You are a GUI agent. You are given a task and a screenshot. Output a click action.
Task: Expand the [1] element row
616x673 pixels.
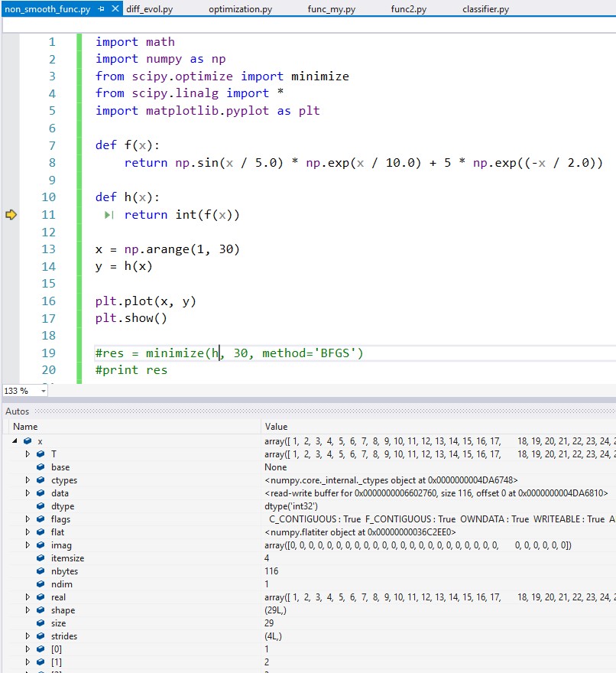[x=28, y=662]
